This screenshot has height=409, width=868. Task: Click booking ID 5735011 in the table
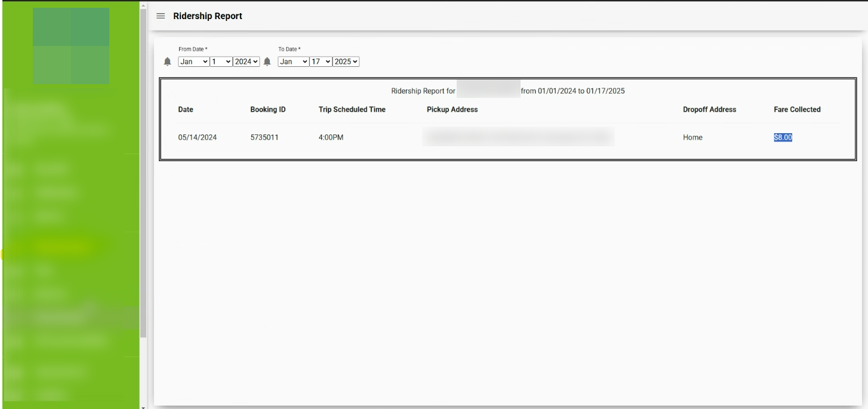coord(264,137)
